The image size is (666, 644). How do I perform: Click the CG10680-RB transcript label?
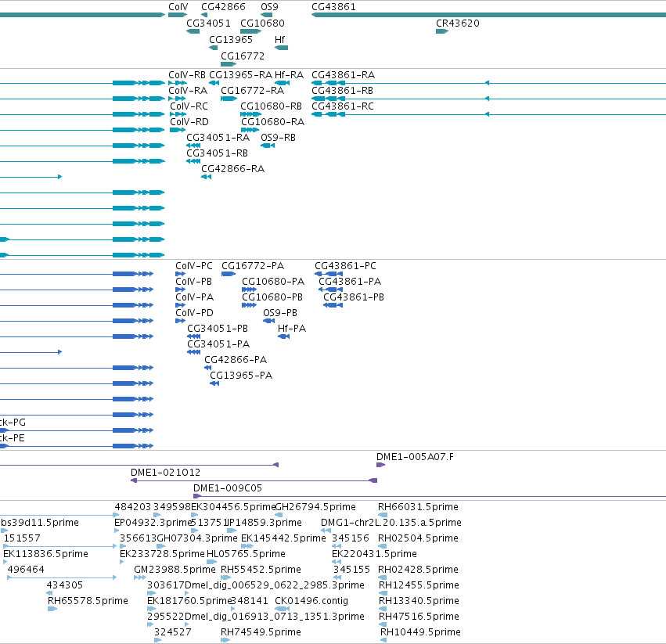(271, 106)
